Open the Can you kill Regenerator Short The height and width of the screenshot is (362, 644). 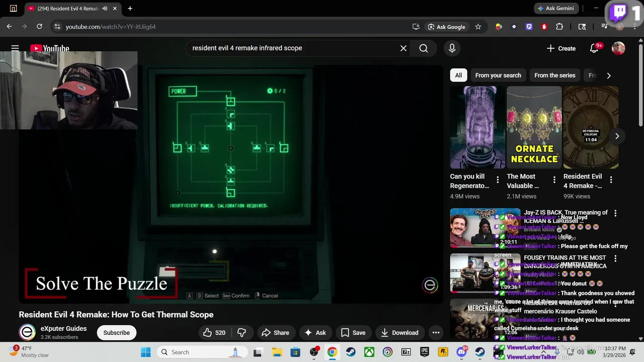[x=476, y=127]
